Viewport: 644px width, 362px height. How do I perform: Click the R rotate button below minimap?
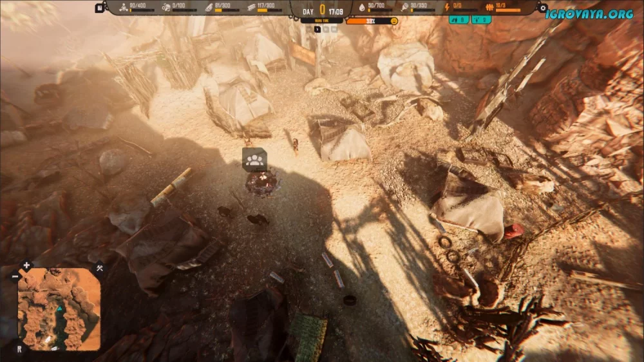click(19, 349)
